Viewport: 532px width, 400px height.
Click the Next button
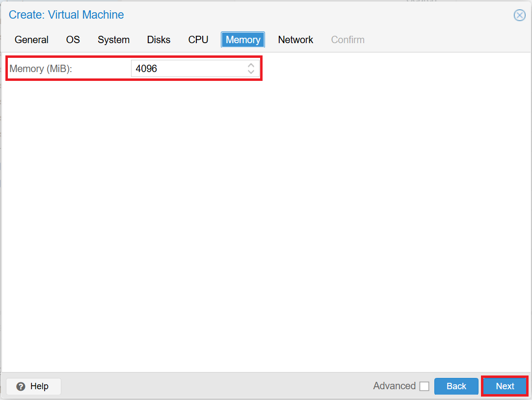[505, 386]
